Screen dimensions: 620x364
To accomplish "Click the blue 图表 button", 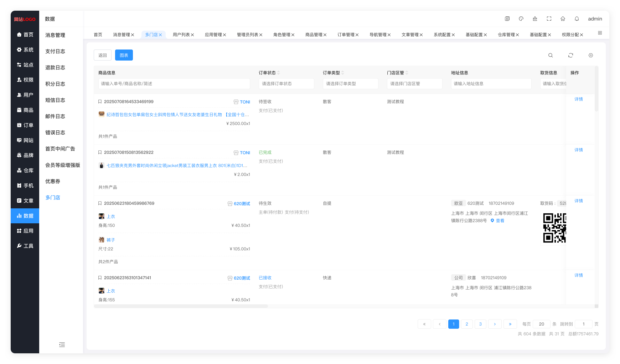I will coord(124,55).
